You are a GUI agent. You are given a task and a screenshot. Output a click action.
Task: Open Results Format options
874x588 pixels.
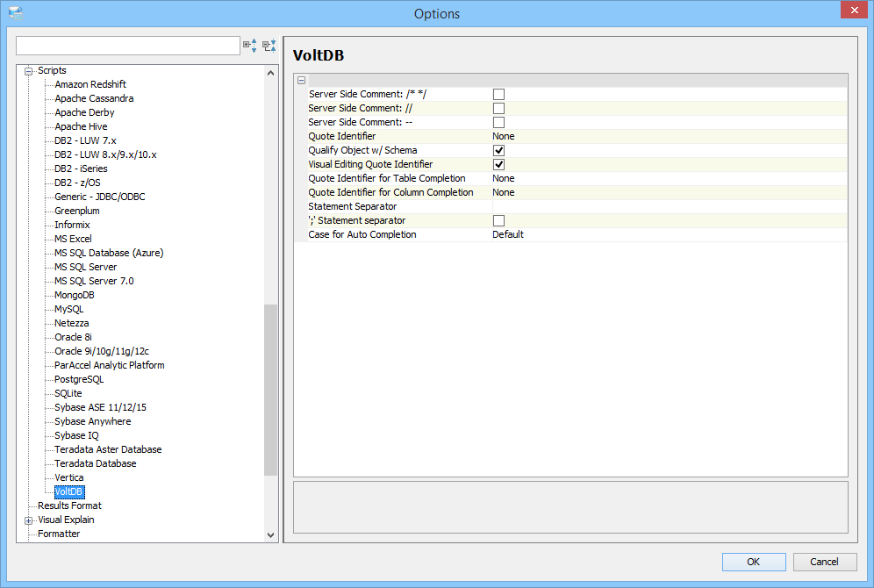point(69,506)
